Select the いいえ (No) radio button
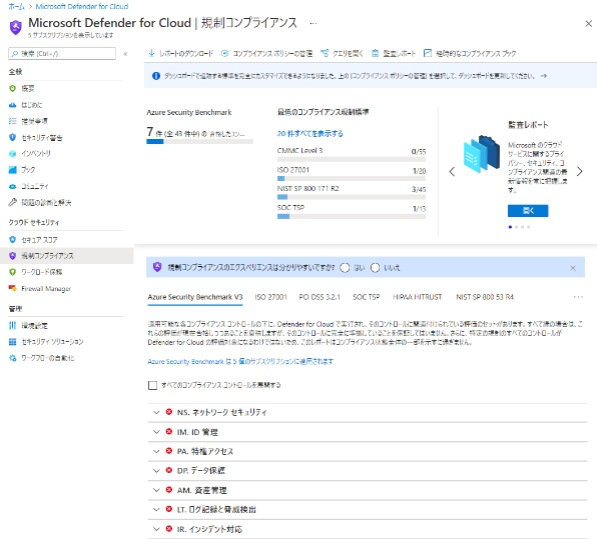 tap(375, 268)
